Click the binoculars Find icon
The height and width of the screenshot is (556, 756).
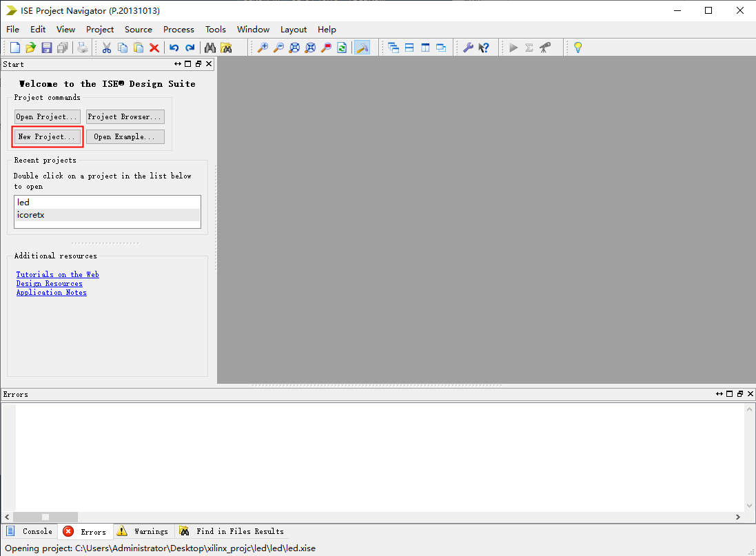pos(210,48)
